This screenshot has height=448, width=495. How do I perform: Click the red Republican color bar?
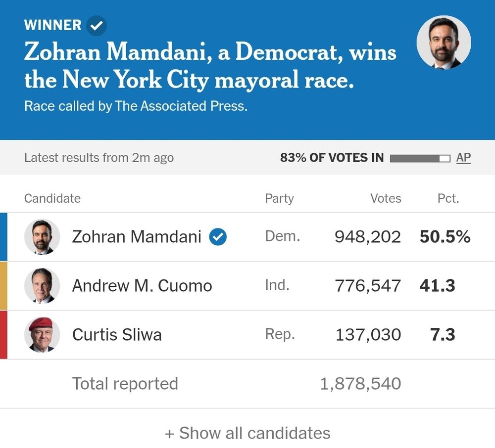click(3, 334)
